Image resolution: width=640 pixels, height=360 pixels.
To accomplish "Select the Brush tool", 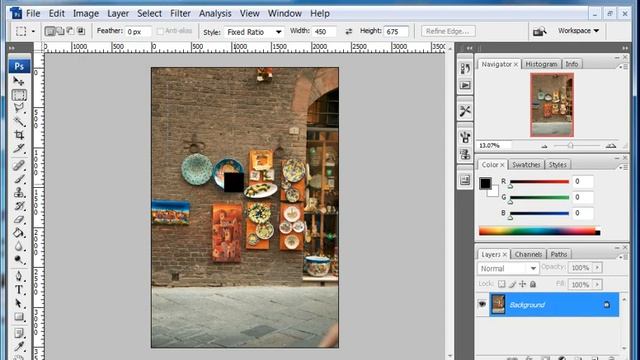I will point(19,179).
